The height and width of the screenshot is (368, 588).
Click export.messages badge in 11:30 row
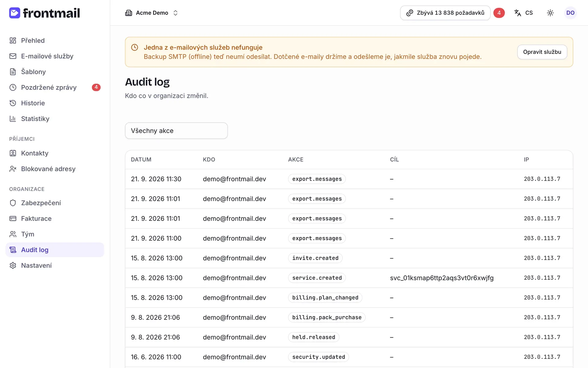point(317,179)
